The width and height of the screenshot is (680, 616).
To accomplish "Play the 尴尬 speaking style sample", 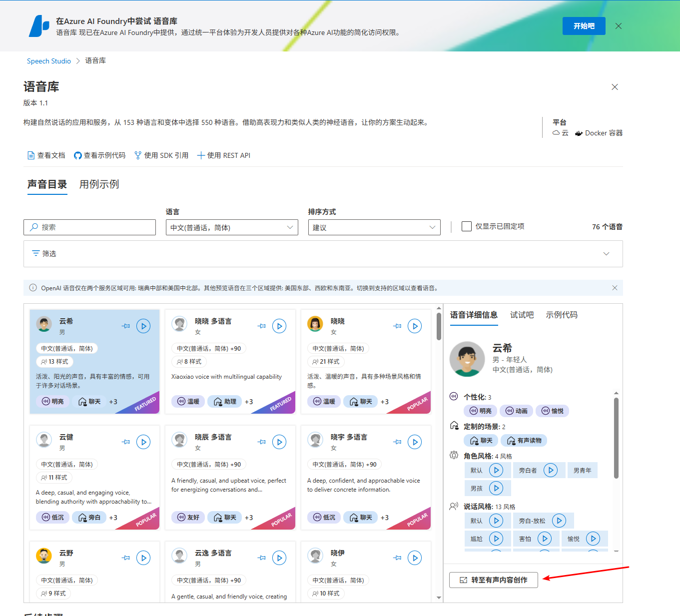I will tap(496, 539).
